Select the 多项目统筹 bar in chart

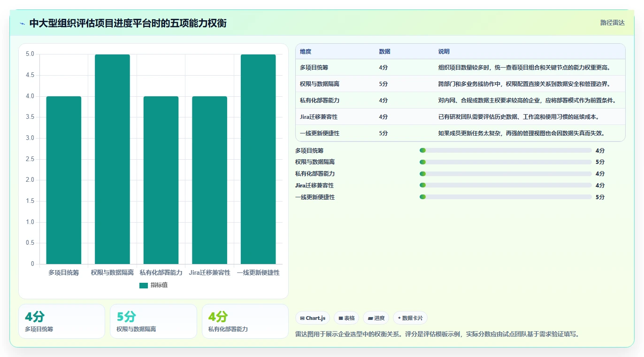[x=64, y=180]
